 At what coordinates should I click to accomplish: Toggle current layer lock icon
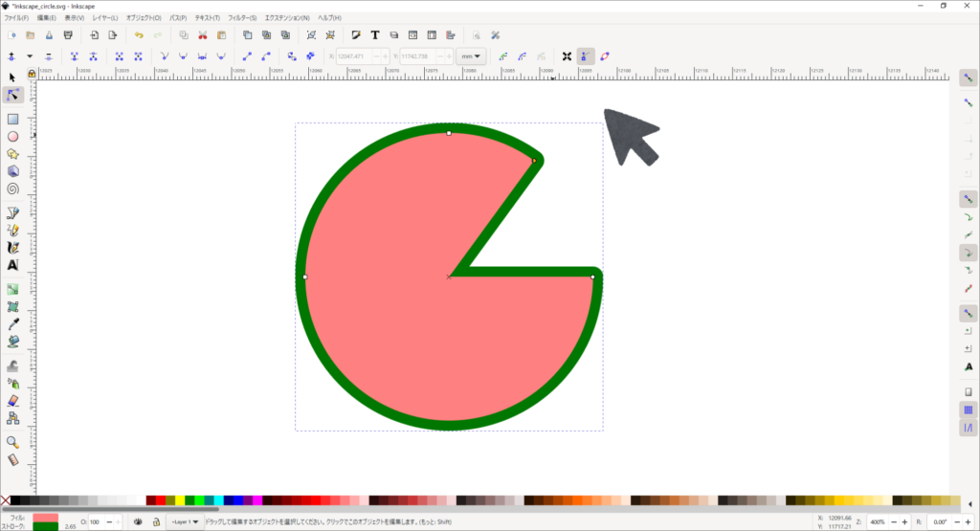click(x=156, y=521)
